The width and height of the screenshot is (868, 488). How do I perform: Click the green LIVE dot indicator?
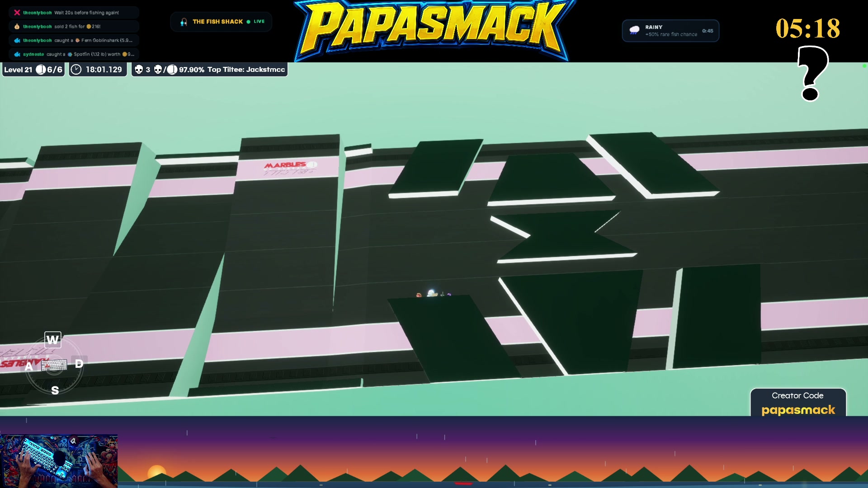pyautogui.click(x=248, y=22)
